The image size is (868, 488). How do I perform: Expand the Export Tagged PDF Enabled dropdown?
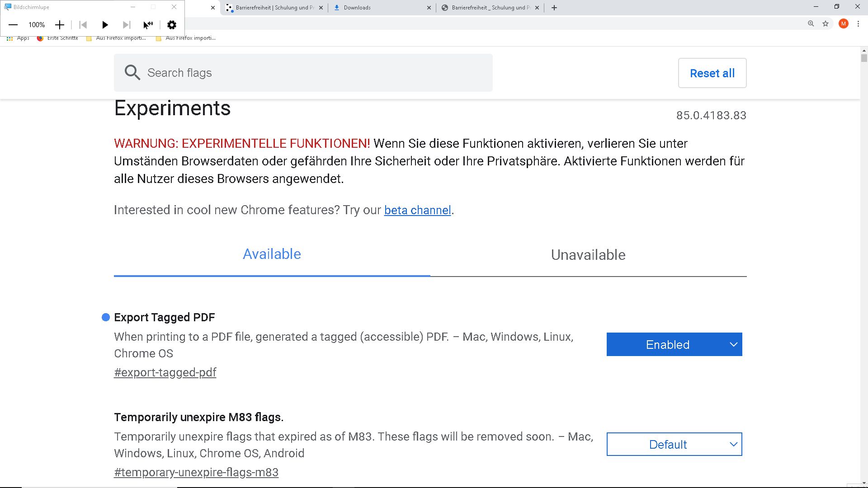674,344
